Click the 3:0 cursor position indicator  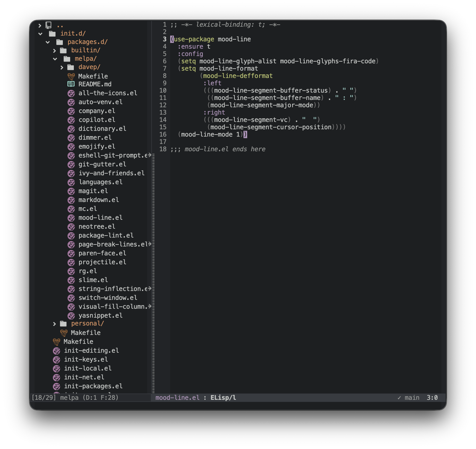click(x=432, y=398)
